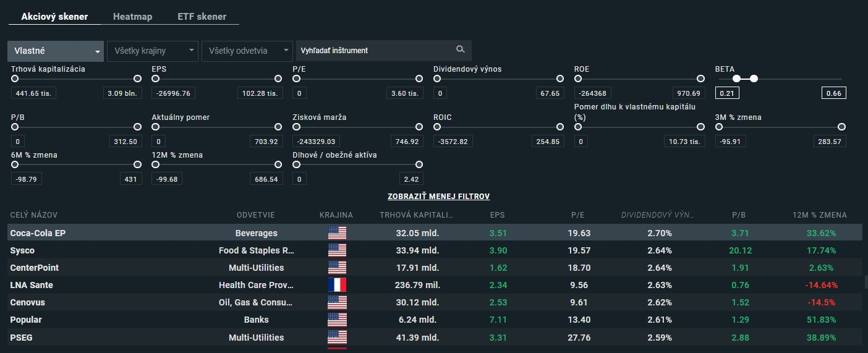The image size is (868, 353).
Task: Click the US flag in PSEG row
Action: (337, 337)
